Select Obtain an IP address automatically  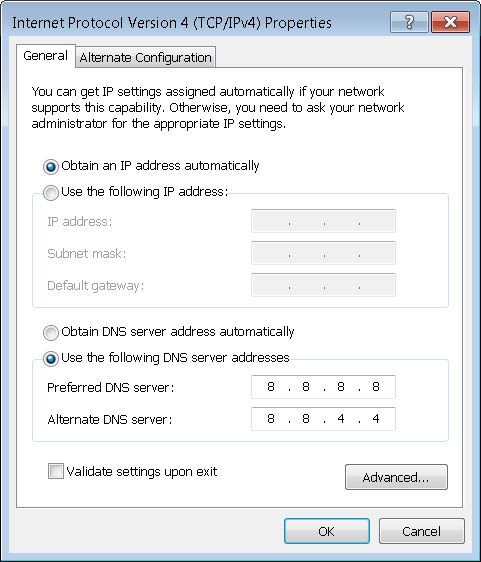point(51,167)
